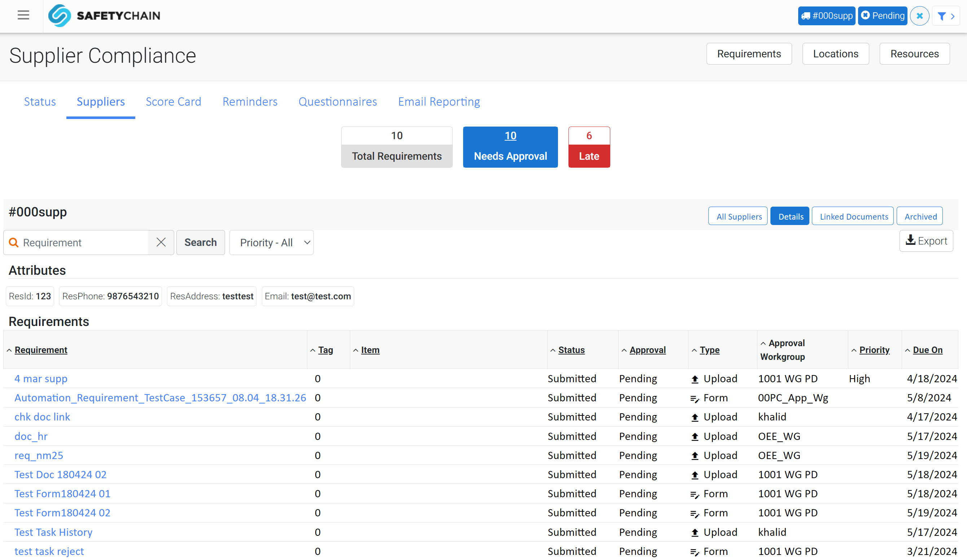Switch to Email Reporting tab

click(x=439, y=102)
